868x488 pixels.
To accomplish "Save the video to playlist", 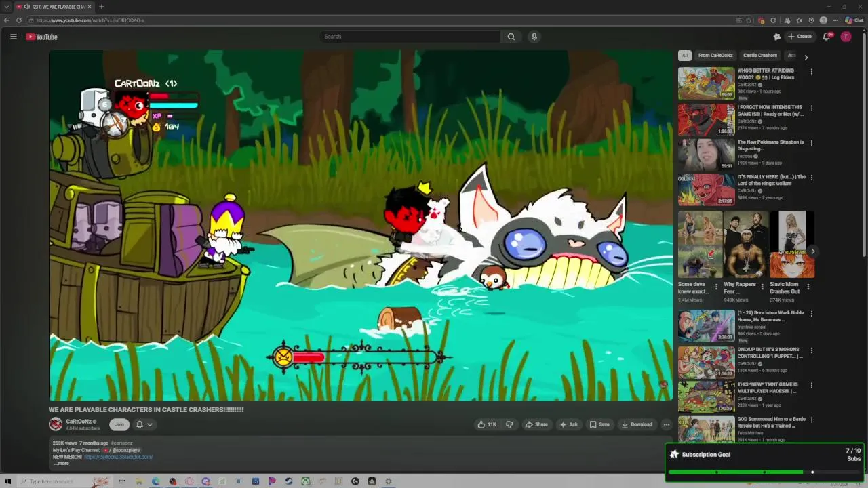I will [599, 424].
